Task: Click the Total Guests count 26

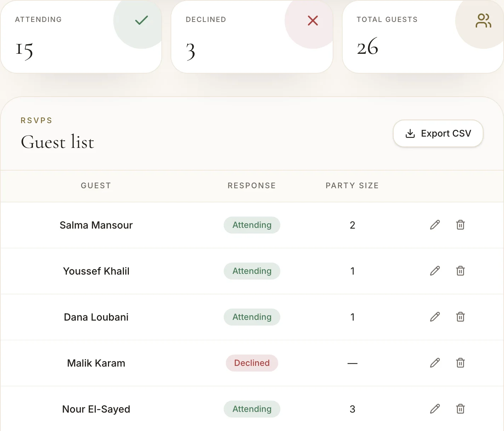Action: [368, 47]
